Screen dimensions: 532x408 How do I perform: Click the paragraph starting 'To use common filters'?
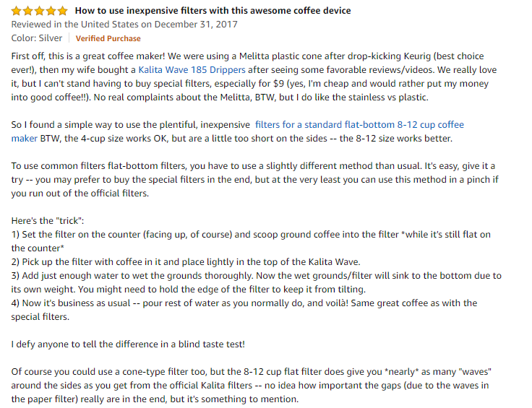(x=255, y=180)
